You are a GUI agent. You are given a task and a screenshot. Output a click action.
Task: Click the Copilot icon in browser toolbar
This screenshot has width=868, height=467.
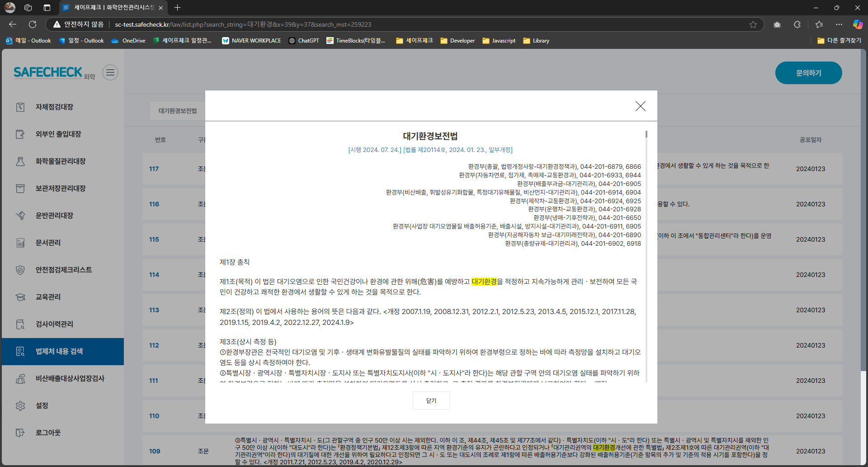click(858, 24)
